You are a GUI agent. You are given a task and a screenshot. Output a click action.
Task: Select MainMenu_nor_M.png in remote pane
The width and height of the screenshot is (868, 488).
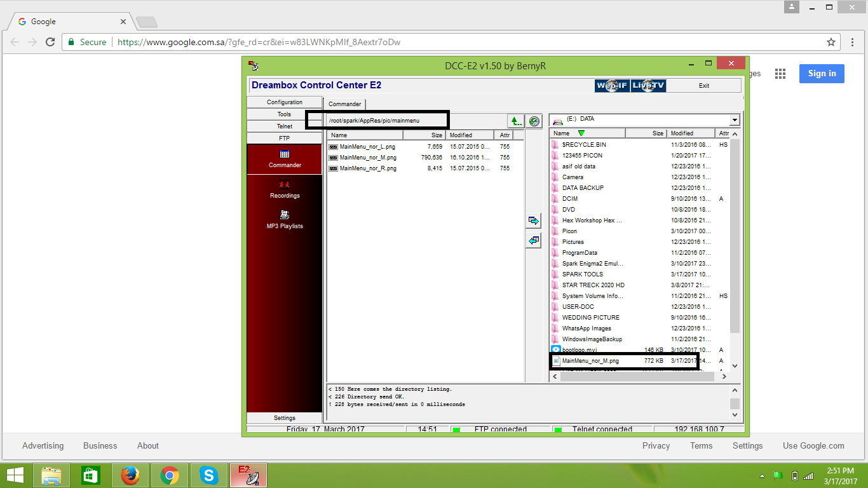pos(368,158)
